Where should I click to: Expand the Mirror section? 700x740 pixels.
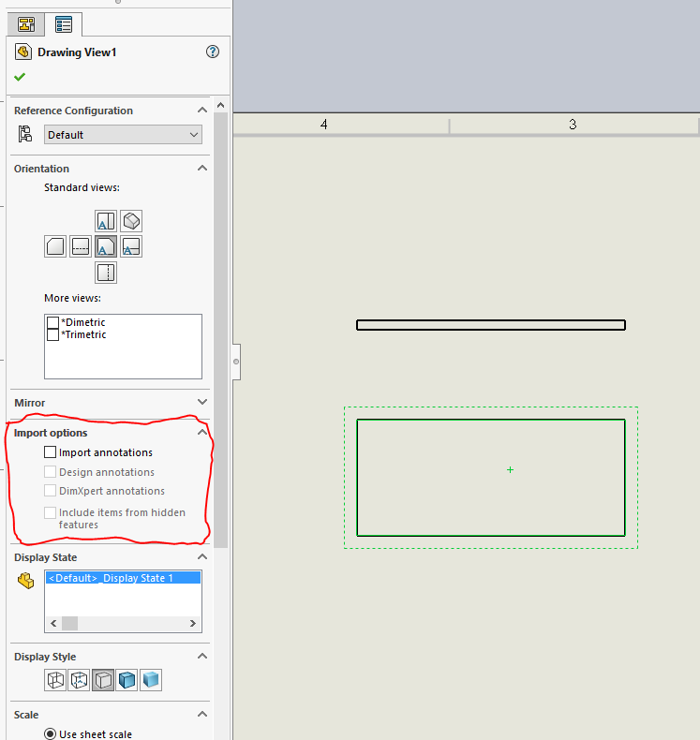coord(201,403)
